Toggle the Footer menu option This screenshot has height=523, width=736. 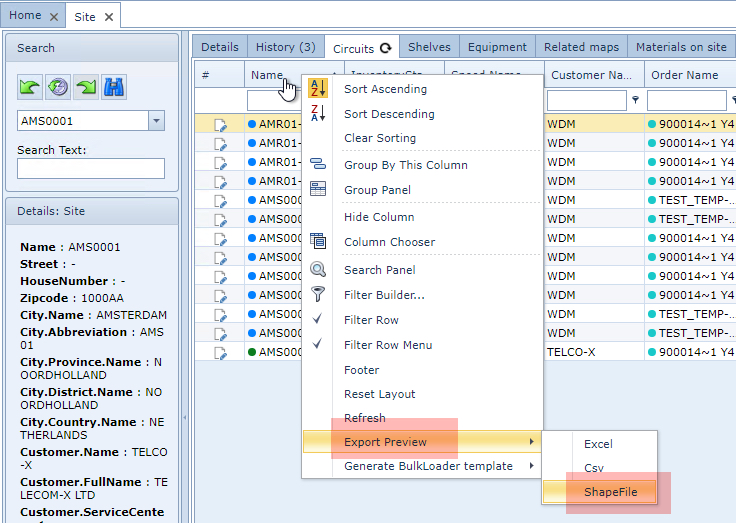[362, 370]
